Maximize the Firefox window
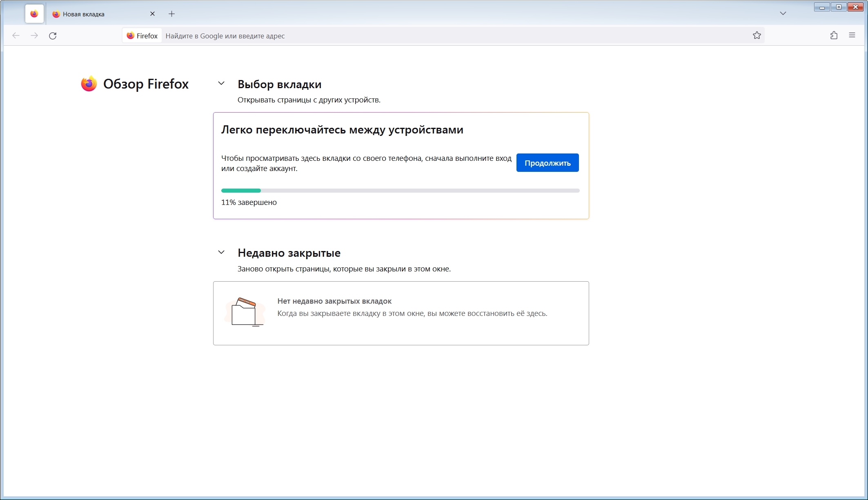Image resolution: width=868 pixels, height=500 pixels. tap(839, 7)
